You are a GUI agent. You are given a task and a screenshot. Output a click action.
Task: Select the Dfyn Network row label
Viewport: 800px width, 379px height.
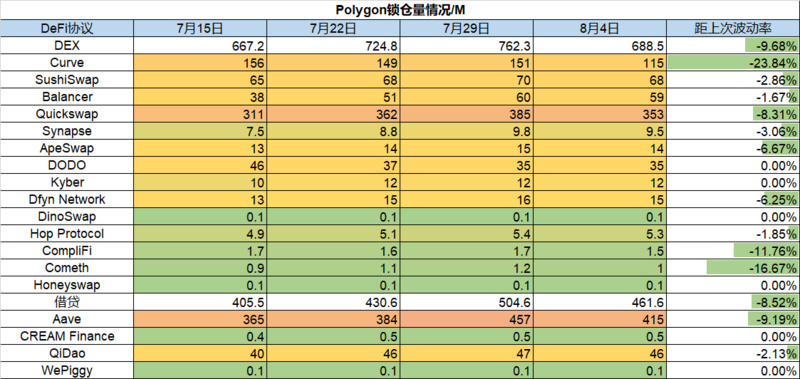coord(67,199)
